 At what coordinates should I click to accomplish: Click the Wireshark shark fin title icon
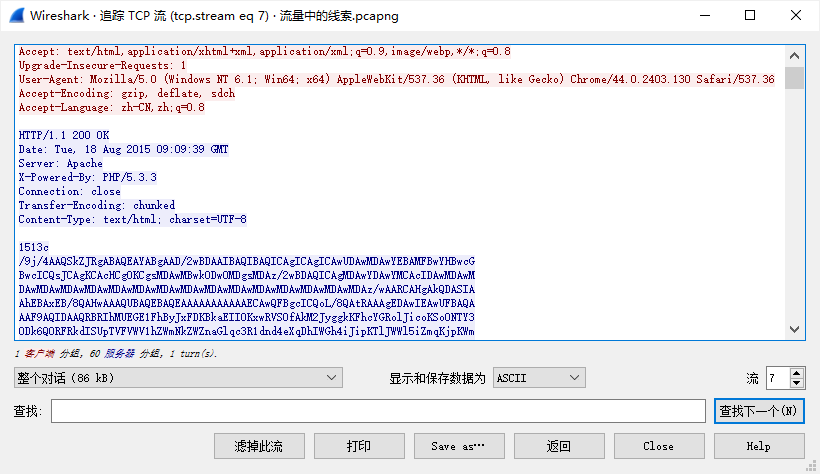pyautogui.click(x=16, y=16)
